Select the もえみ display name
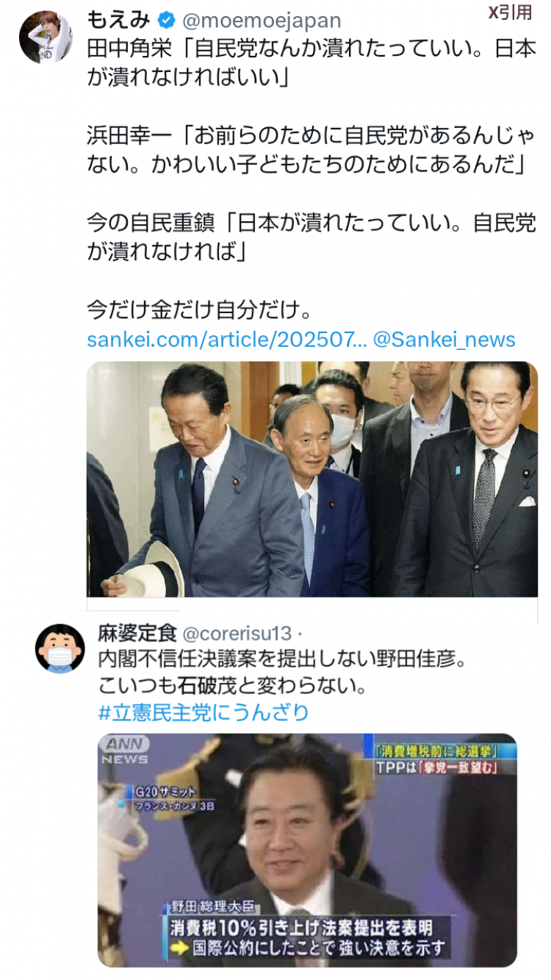Screen dimensions: 551x980 (x=119, y=19)
